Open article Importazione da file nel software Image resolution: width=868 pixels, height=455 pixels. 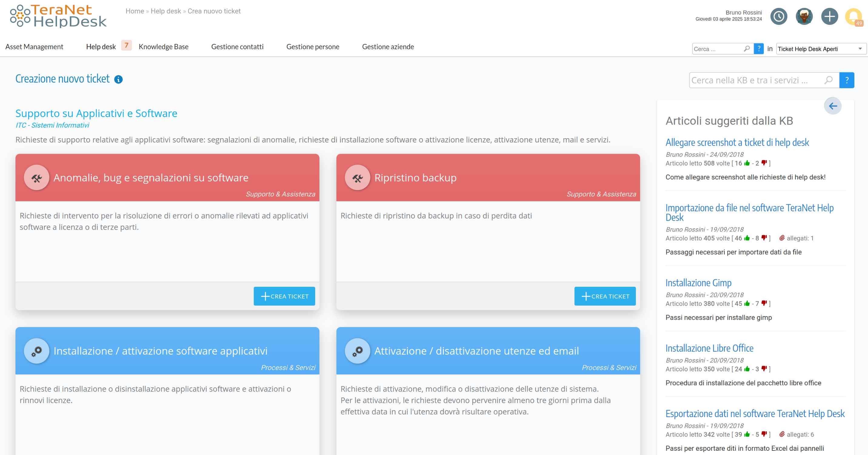pyautogui.click(x=749, y=212)
